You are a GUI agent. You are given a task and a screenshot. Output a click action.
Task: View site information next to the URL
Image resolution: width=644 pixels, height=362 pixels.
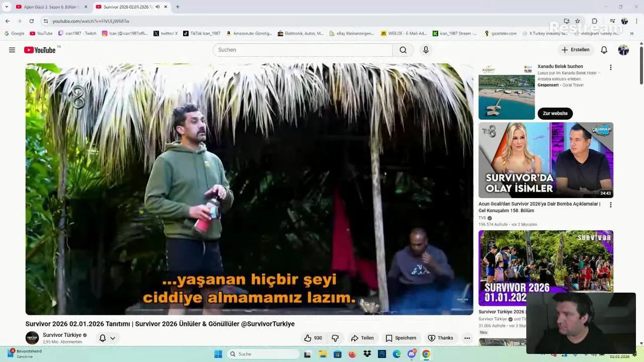click(x=46, y=21)
